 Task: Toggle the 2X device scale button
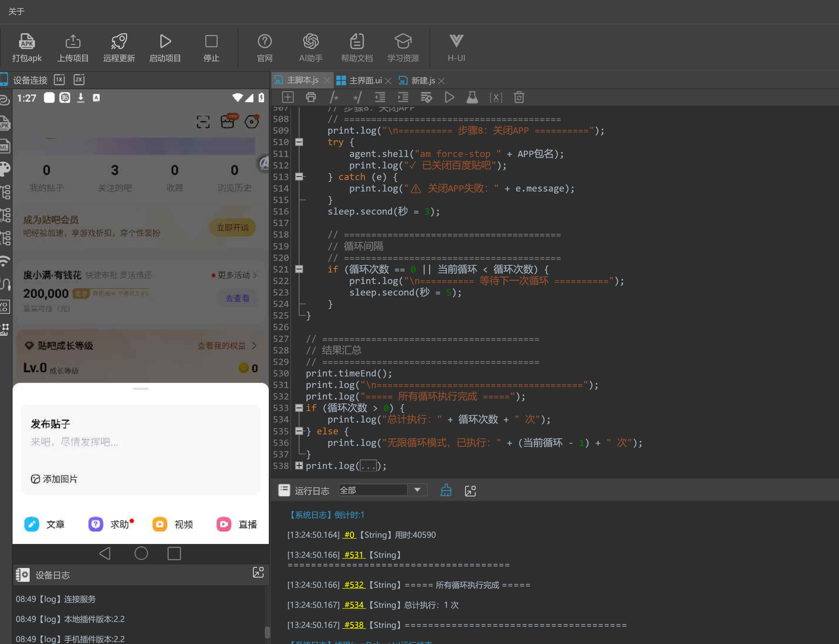pyautogui.click(x=79, y=79)
